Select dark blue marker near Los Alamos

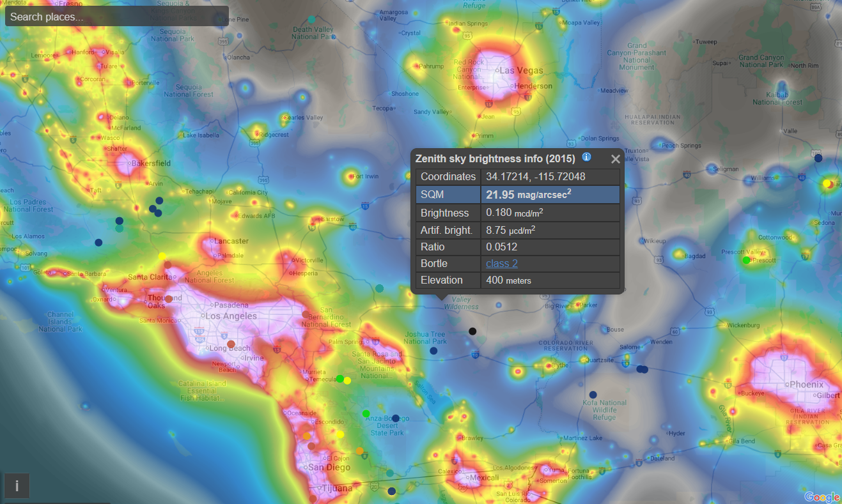[x=98, y=242]
